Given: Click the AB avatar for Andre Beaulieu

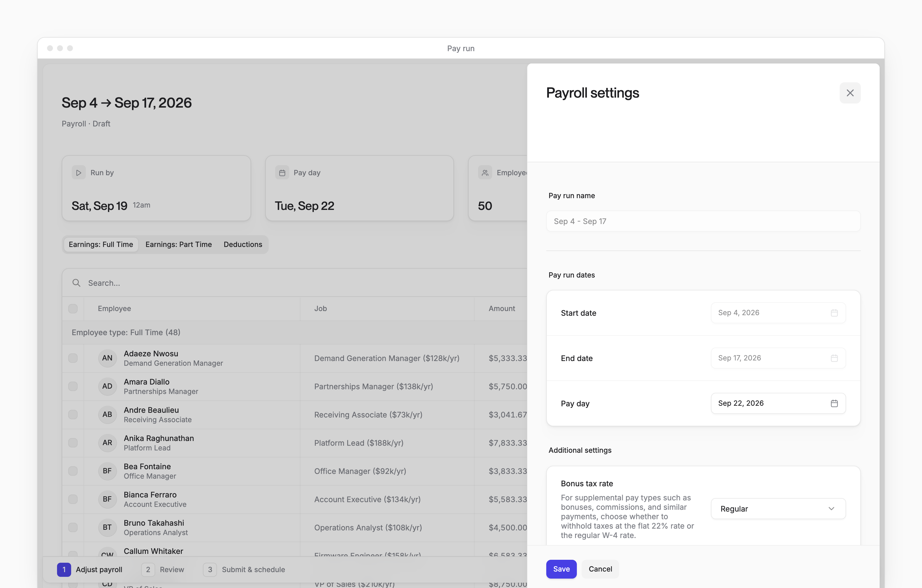Looking at the screenshot, I should [107, 415].
